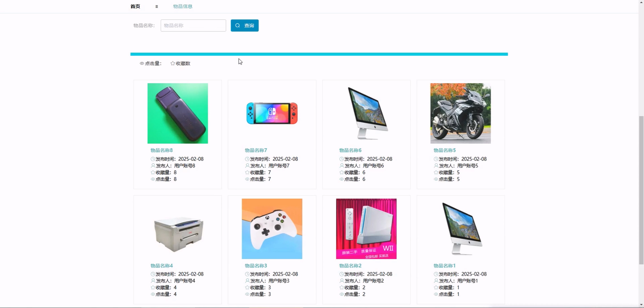The height and width of the screenshot is (308, 644).
Task: Click the user icon next to 用户账号3
Action: click(247, 281)
